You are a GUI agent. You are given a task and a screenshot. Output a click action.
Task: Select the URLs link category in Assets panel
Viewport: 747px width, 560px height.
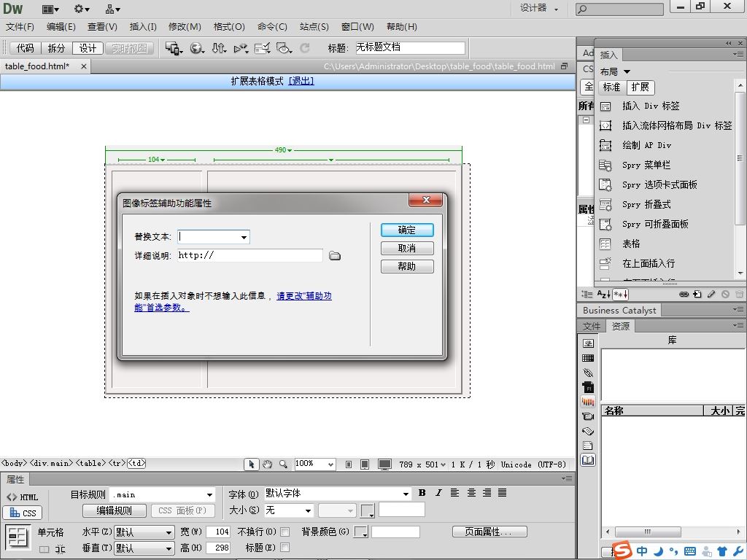(x=588, y=373)
